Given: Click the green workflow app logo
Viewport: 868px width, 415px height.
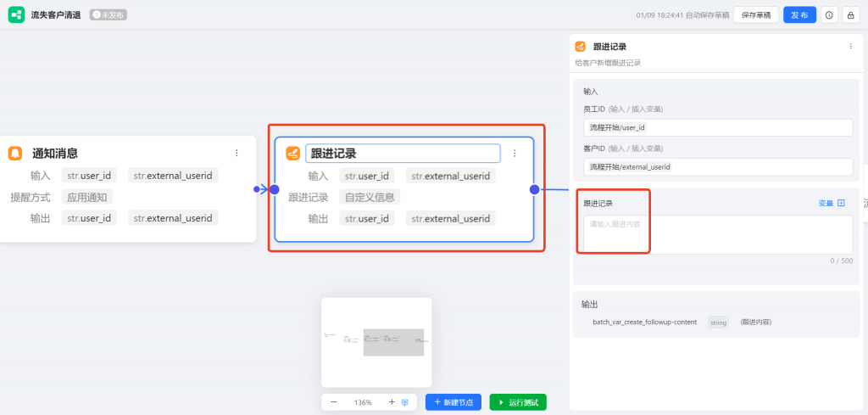Looking at the screenshot, I should coord(16,15).
